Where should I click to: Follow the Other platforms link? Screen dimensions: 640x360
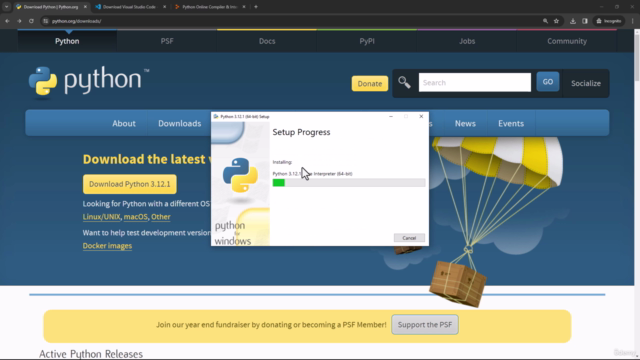[x=161, y=217]
